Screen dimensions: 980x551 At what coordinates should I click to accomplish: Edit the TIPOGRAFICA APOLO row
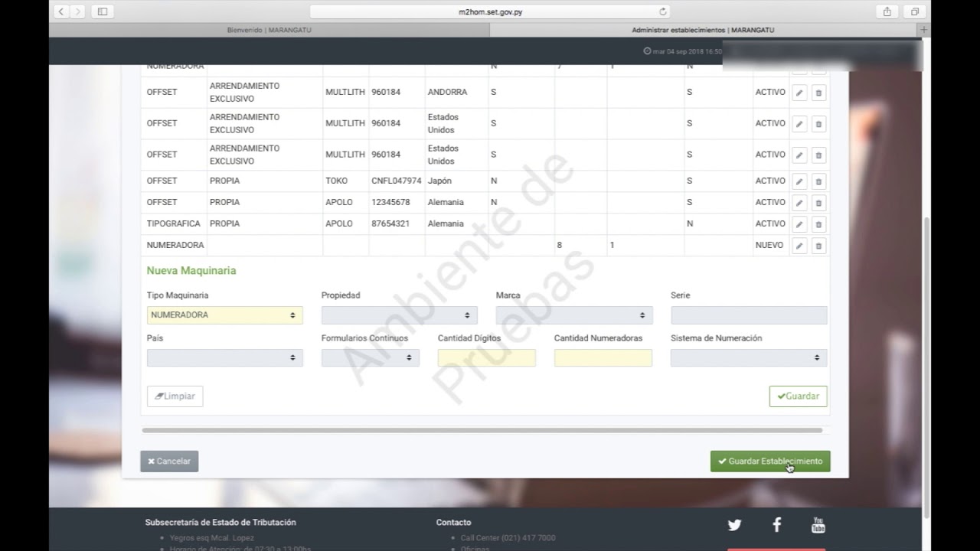799,224
